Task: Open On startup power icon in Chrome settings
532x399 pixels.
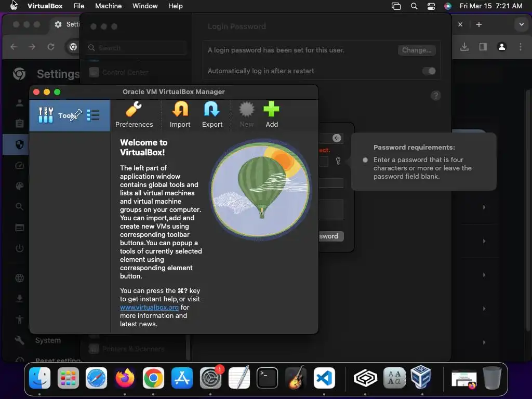Action: (19, 248)
